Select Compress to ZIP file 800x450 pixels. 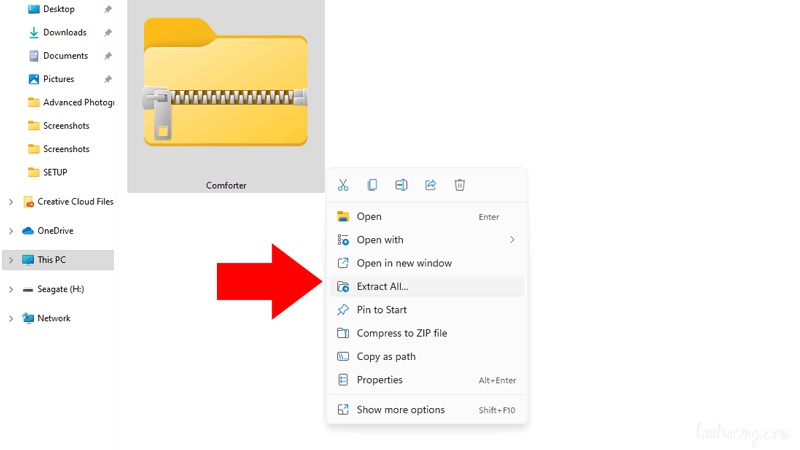(427, 333)
